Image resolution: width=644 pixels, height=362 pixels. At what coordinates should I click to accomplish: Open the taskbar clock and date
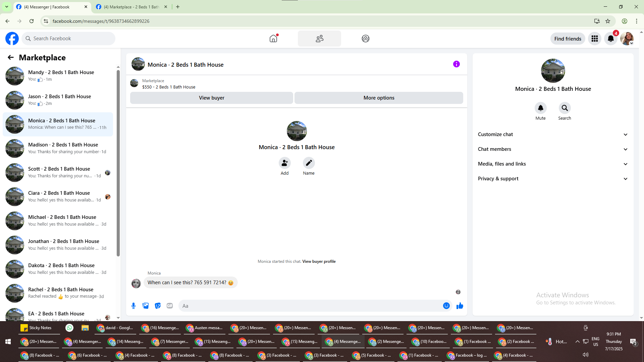coord(614,342)
